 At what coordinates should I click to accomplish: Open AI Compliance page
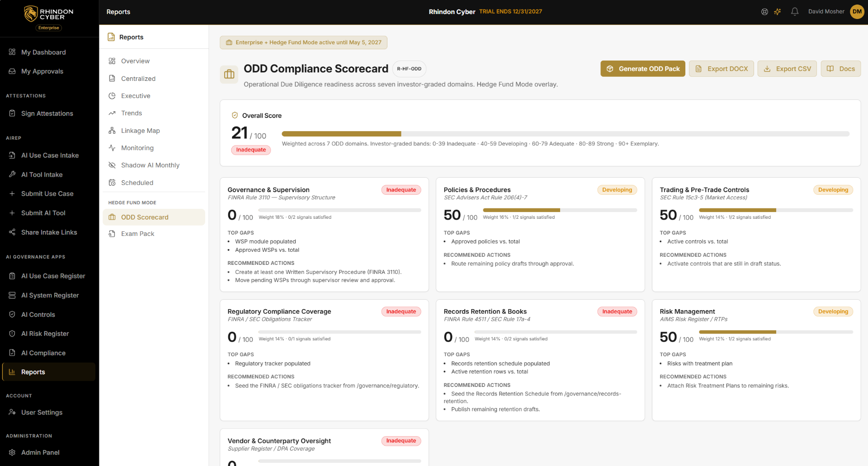[49, 353]
